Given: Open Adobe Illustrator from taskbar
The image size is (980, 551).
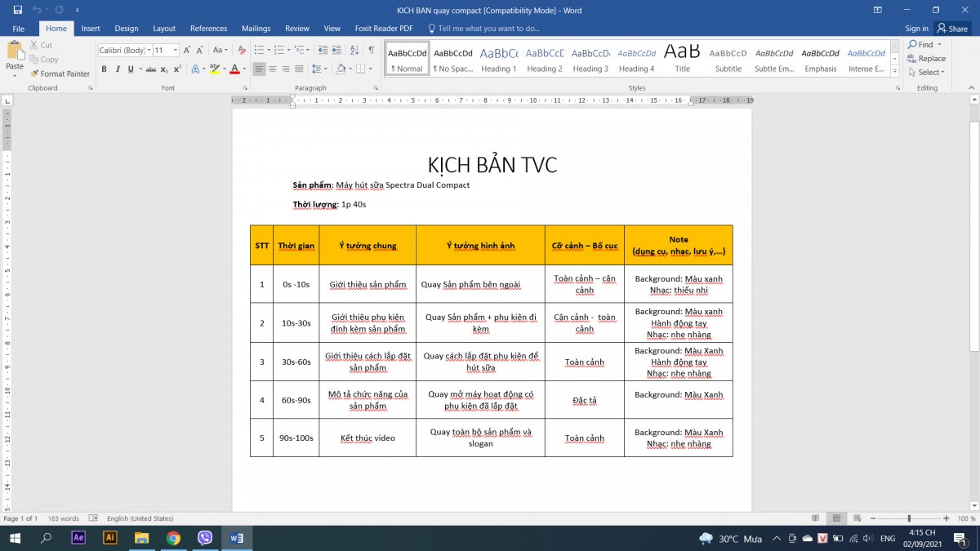Looking at the screenshot, I should [109, 538].
